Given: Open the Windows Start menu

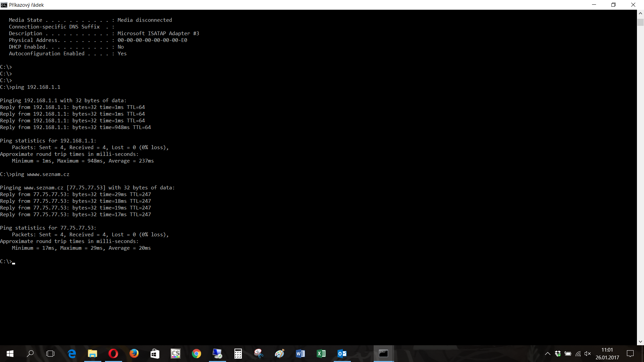Looking at the screenshot, I should coord(10,354).
